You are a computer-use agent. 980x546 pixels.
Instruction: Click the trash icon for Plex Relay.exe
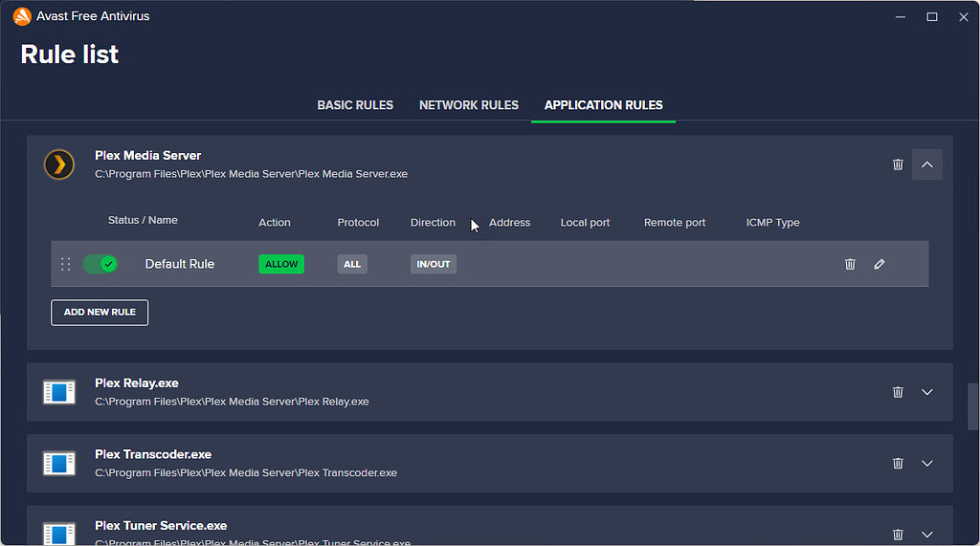(x=898, y=392)
